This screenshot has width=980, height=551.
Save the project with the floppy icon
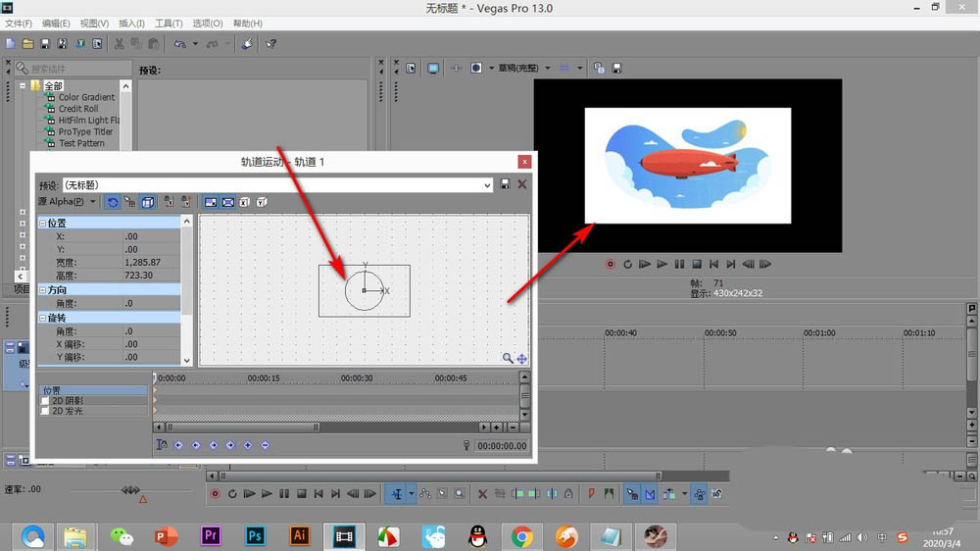point(45,44)
